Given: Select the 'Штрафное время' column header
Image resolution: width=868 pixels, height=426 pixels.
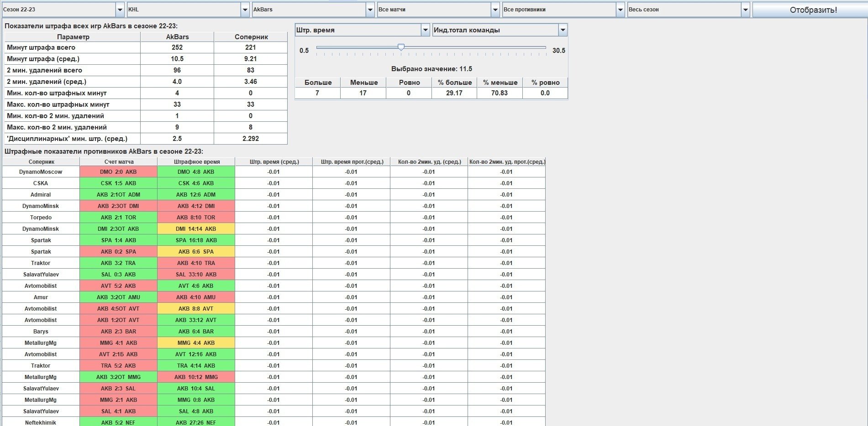Looking at the screenshot, I should pyautogui.click(x=196, y=162).
